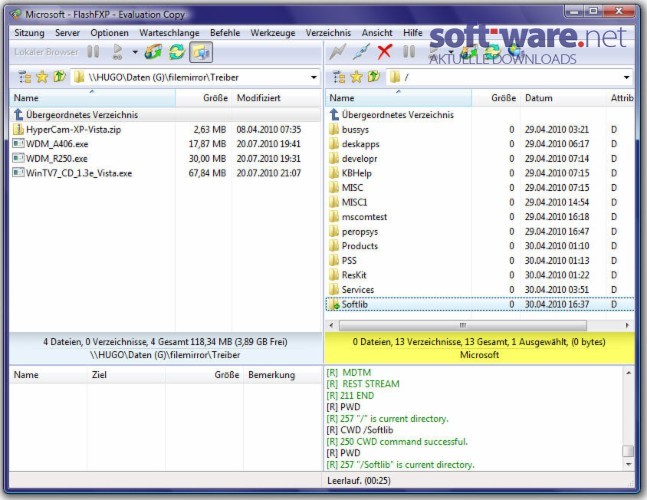Image resolution: width=647 pixels, height=500 pixels.
Task: Open the Werkzeuge menu
Action: click(273, 33)
